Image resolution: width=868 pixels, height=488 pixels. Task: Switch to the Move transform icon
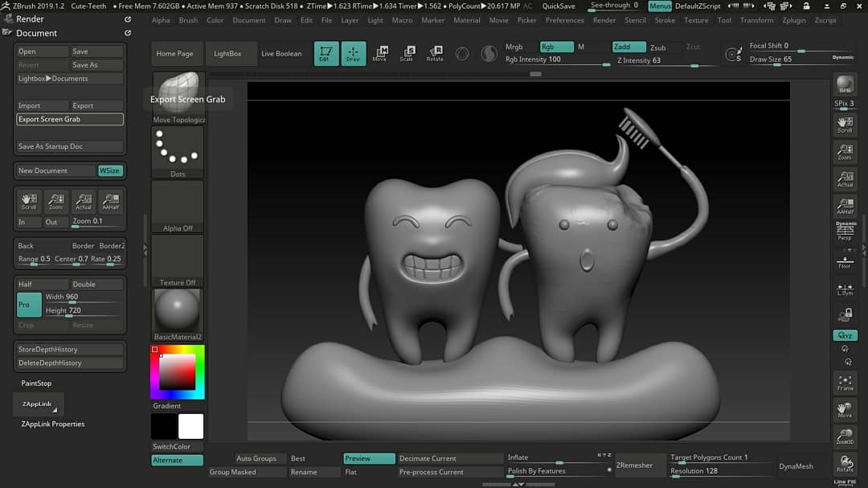coord(379,54)
